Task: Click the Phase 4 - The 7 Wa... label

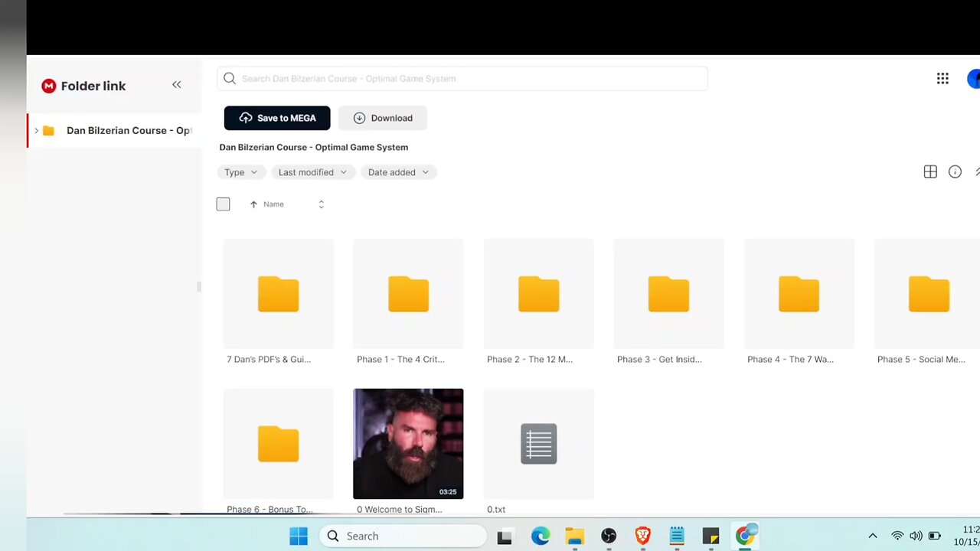Action: point(790,359)
